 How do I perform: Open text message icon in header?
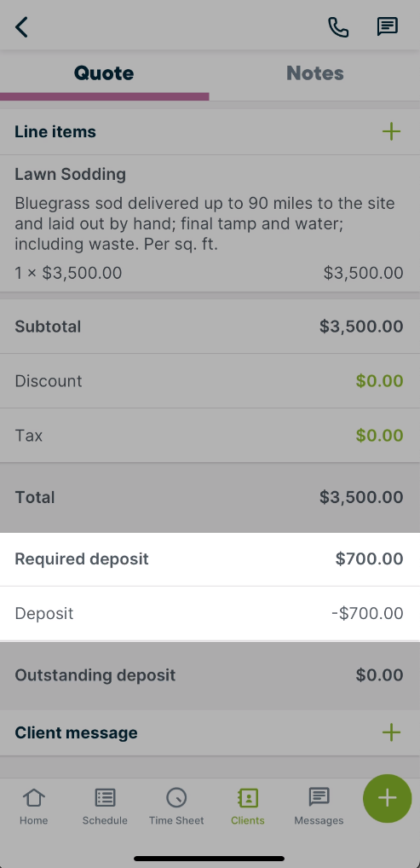click(388, 26)
